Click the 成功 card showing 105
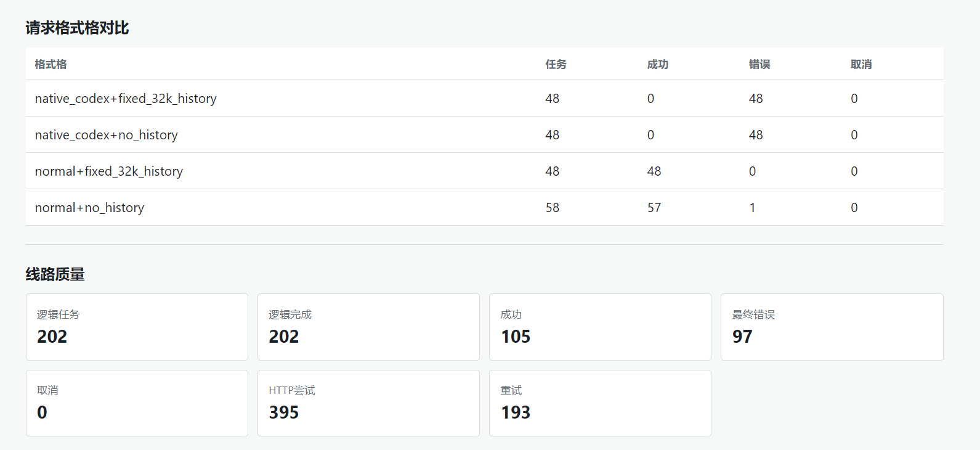 point(600,327)
